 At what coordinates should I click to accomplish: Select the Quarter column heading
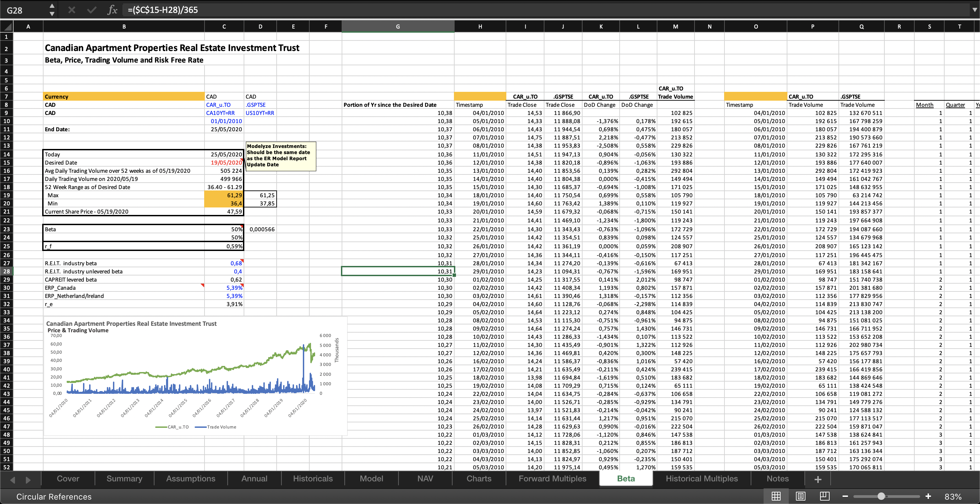tap(959, 105)
